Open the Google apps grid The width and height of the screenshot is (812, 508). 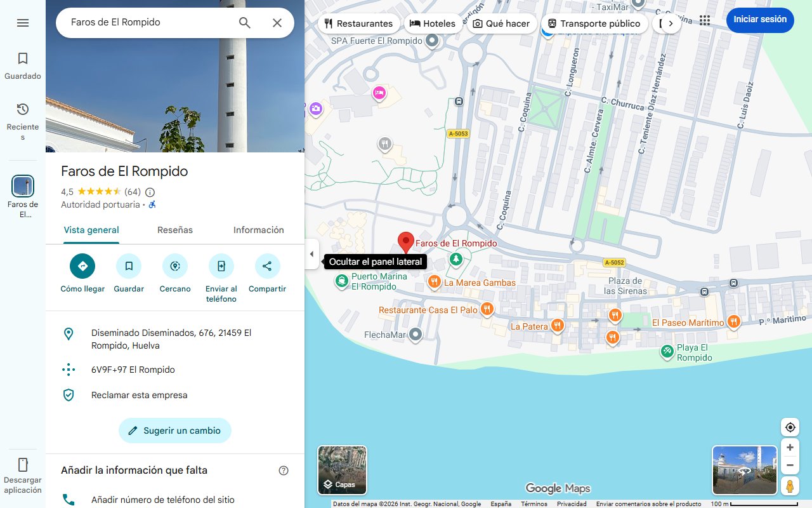704,20
